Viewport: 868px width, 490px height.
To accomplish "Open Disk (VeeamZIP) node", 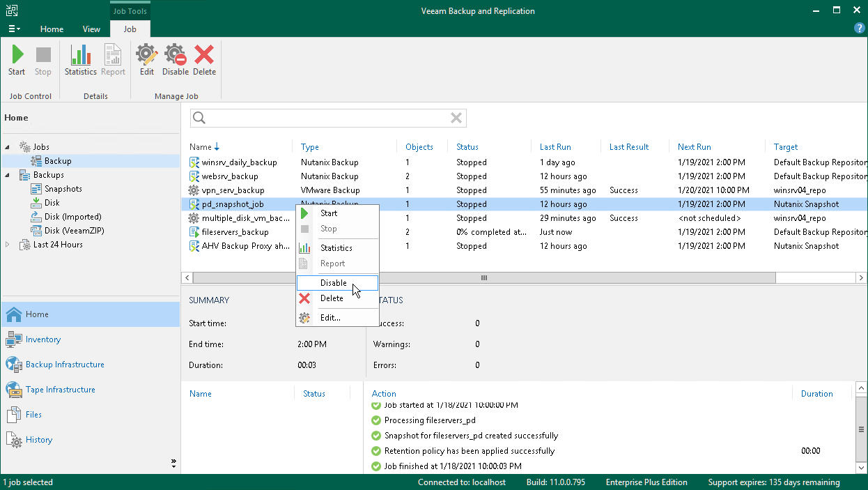I will [72, 231].
